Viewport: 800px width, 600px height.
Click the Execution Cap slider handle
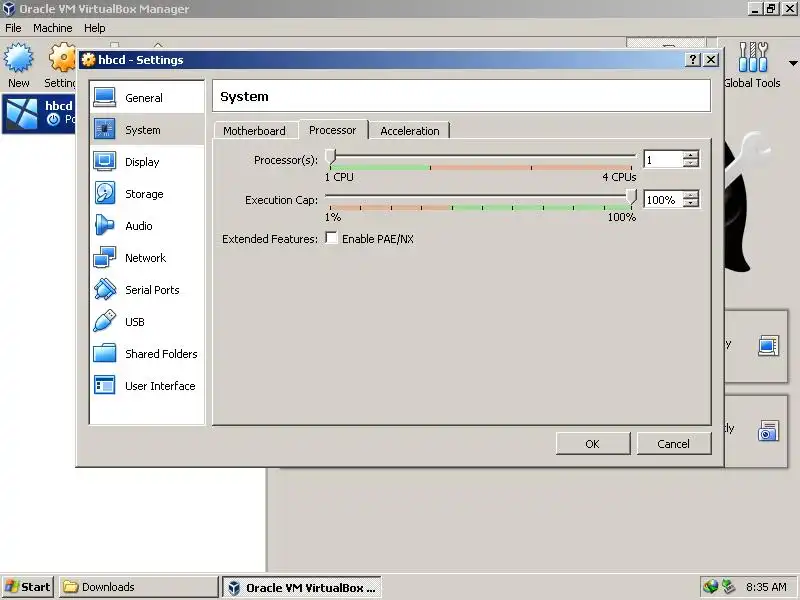click(632, 196)
